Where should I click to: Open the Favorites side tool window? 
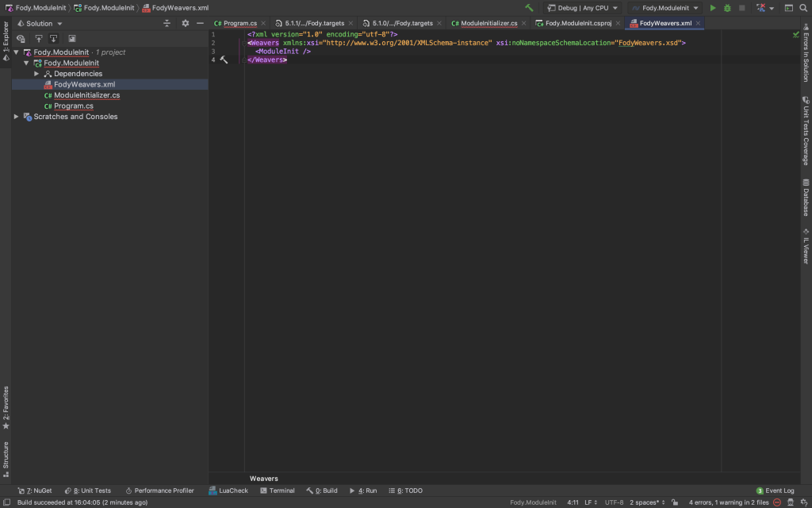[6, 407]
